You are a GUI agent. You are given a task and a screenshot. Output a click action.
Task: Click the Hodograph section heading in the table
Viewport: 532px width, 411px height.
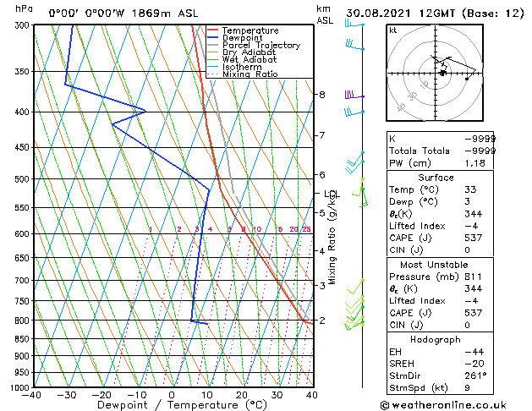tap(436, 340)
